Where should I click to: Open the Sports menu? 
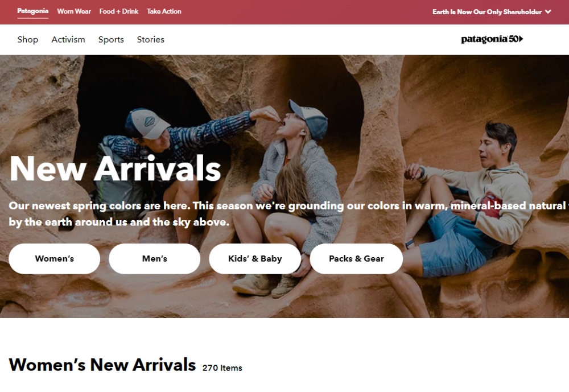coord(111,39)
